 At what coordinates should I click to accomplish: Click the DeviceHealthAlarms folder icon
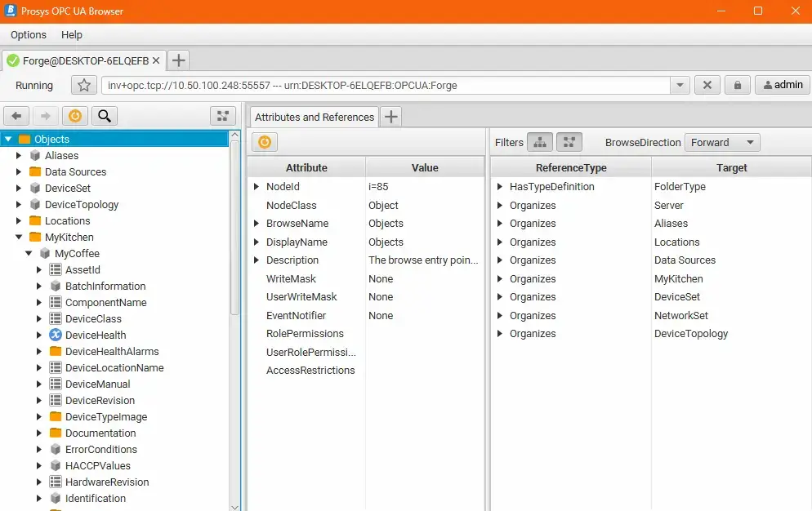point(56,351)
